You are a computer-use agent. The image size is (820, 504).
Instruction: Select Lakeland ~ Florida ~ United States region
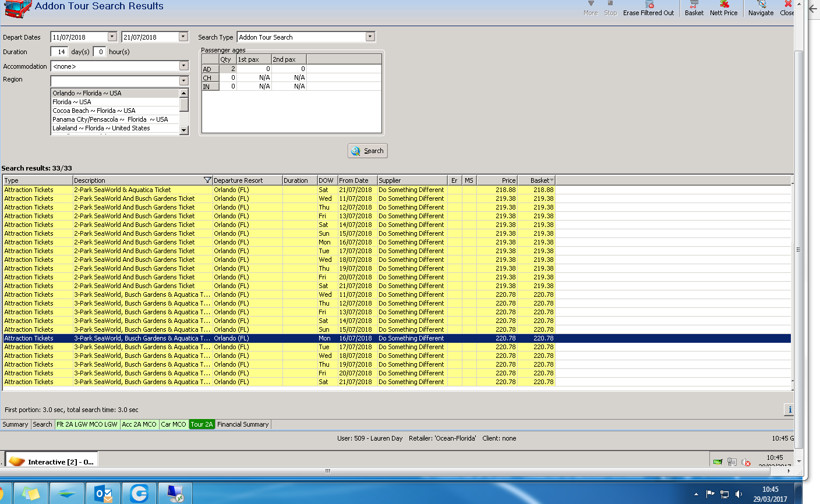coord(115,128)
